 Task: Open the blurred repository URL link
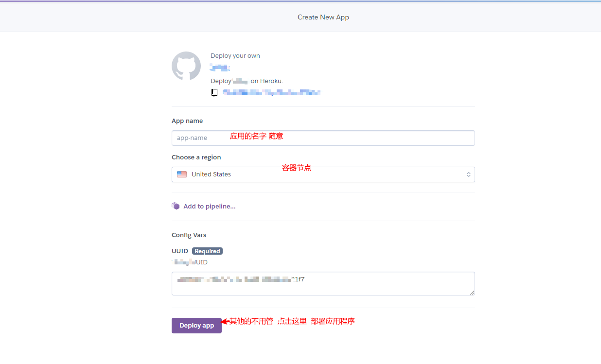271,92
